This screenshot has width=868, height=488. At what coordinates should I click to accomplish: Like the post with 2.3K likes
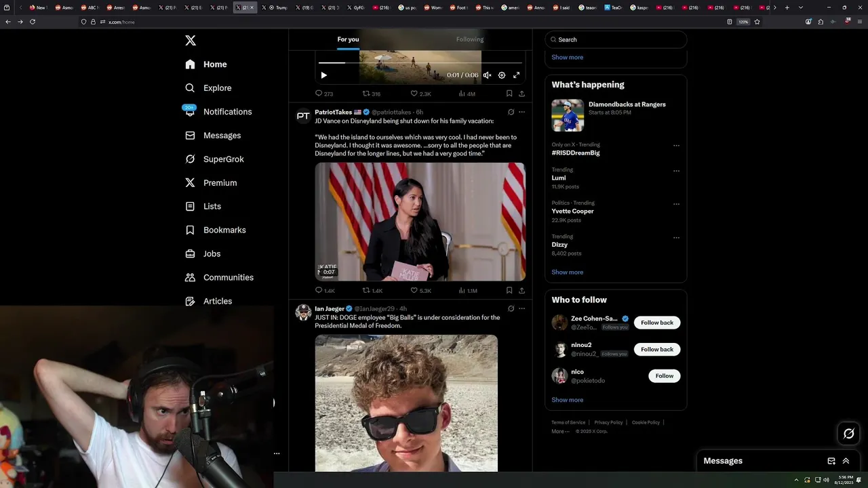click(421, 94)
